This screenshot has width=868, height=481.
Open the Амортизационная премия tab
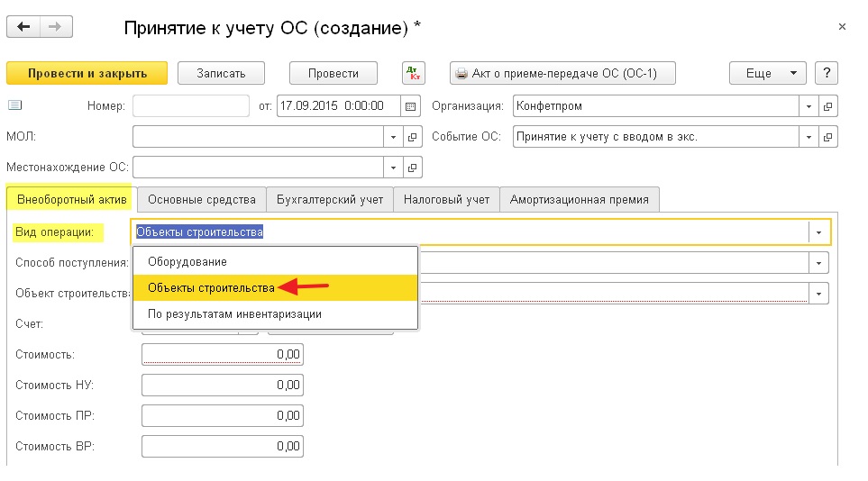[x=579, y=199]
